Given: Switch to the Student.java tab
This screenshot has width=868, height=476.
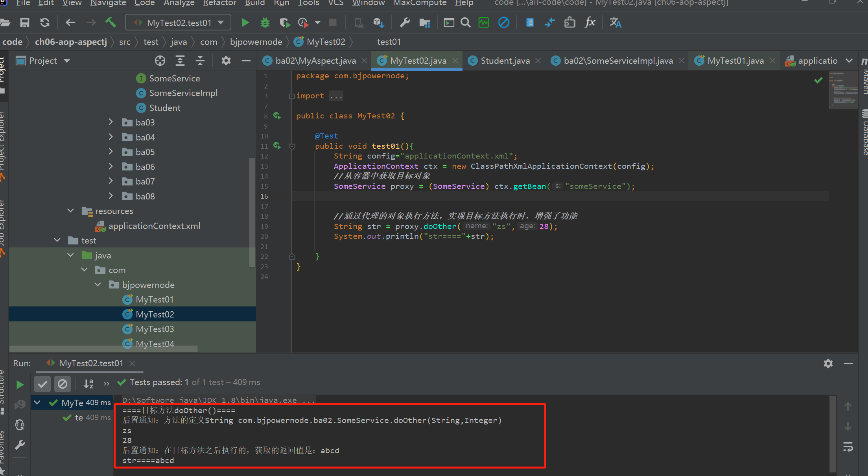Looking at the screenshot, I should [505, 61].
